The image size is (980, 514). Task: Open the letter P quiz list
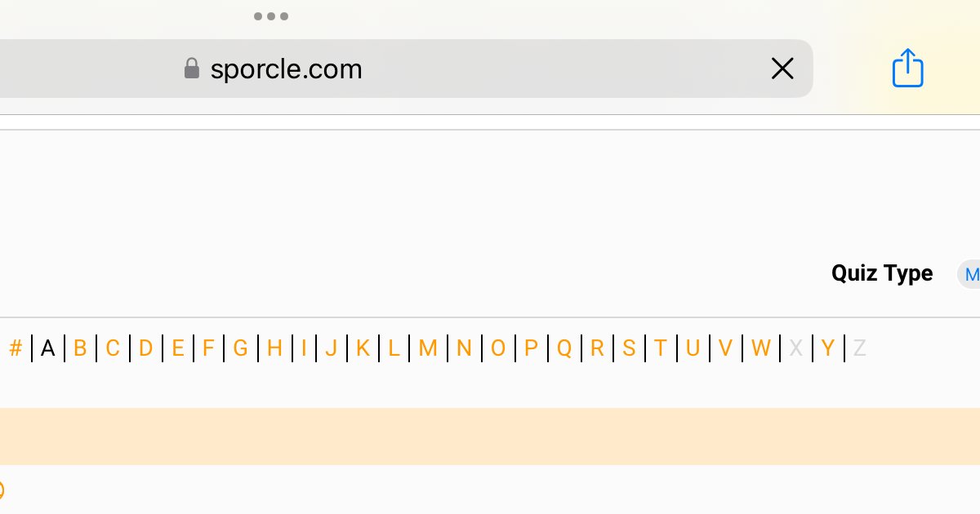point(531,348)
